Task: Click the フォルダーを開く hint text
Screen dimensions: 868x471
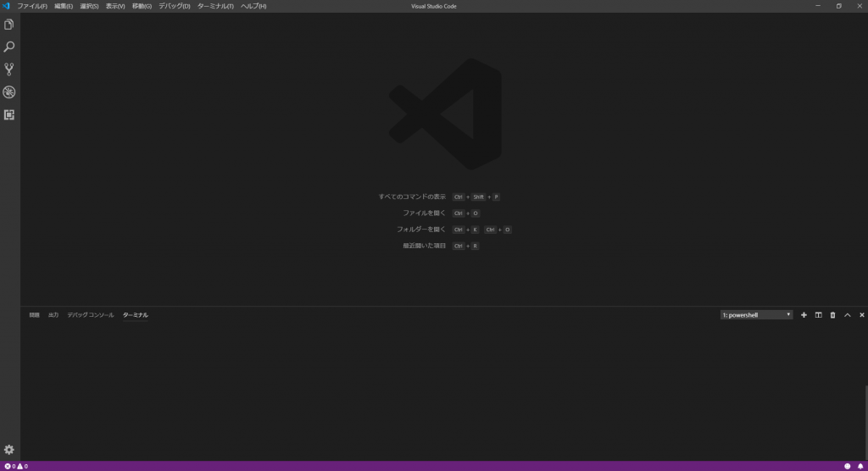Action: tap(420, 229)
